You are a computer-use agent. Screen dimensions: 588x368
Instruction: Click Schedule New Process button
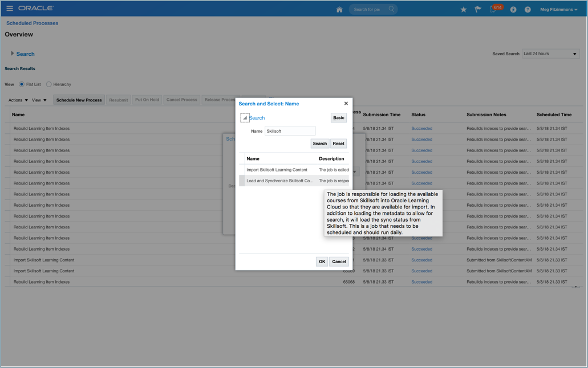pyautogui.click(x=79, y=100)
